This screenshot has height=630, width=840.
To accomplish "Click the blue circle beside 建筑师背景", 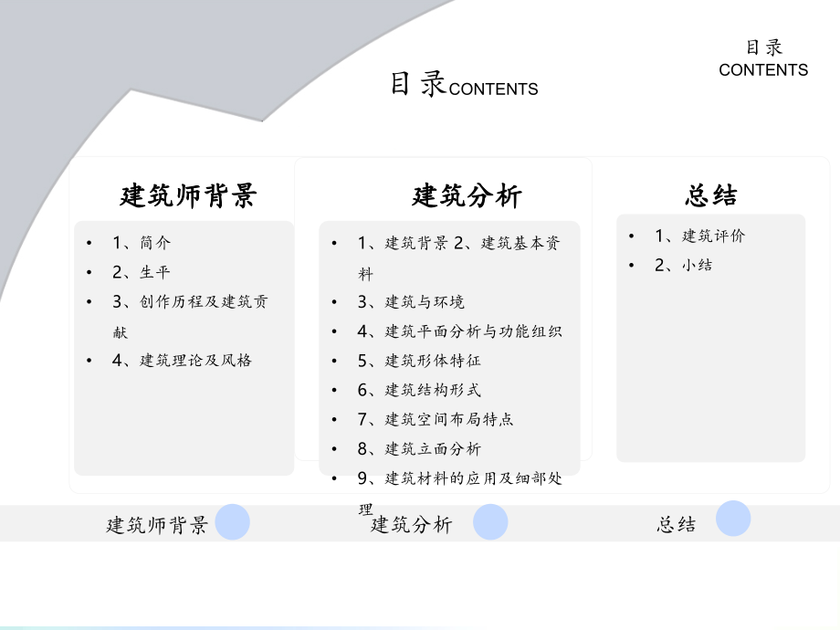I will coord(233,521).
